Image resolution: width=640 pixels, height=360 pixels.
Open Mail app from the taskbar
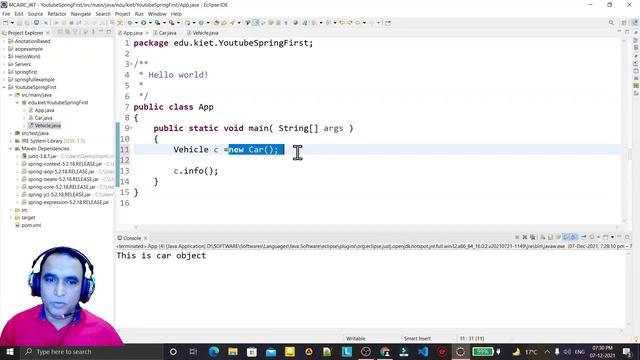pyautogui.click(x=271, y=351)
